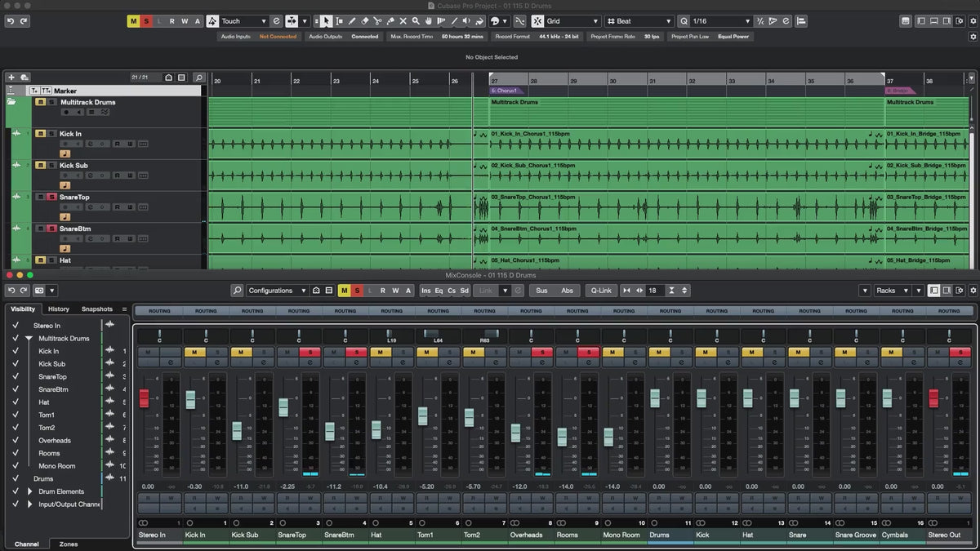
Task: Click the MixConsole snapshot camera icon
Action: tap(38, 291)
